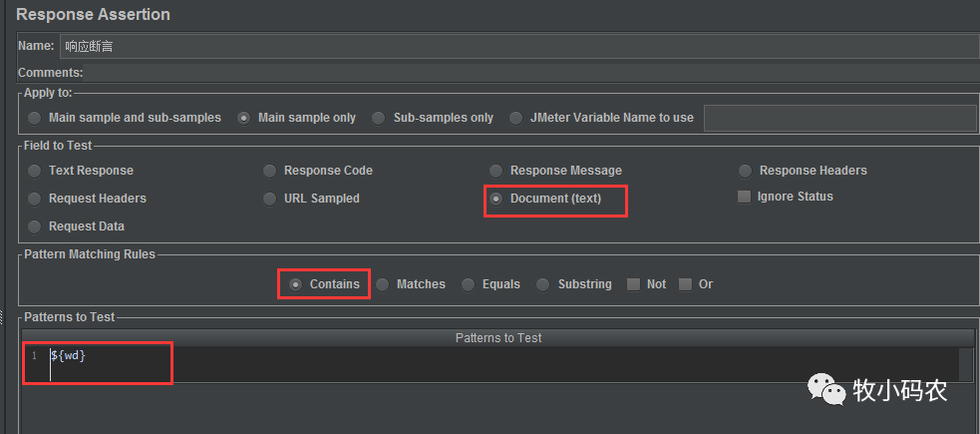Enable the Ignore Status checkbox

coord(744,197)
